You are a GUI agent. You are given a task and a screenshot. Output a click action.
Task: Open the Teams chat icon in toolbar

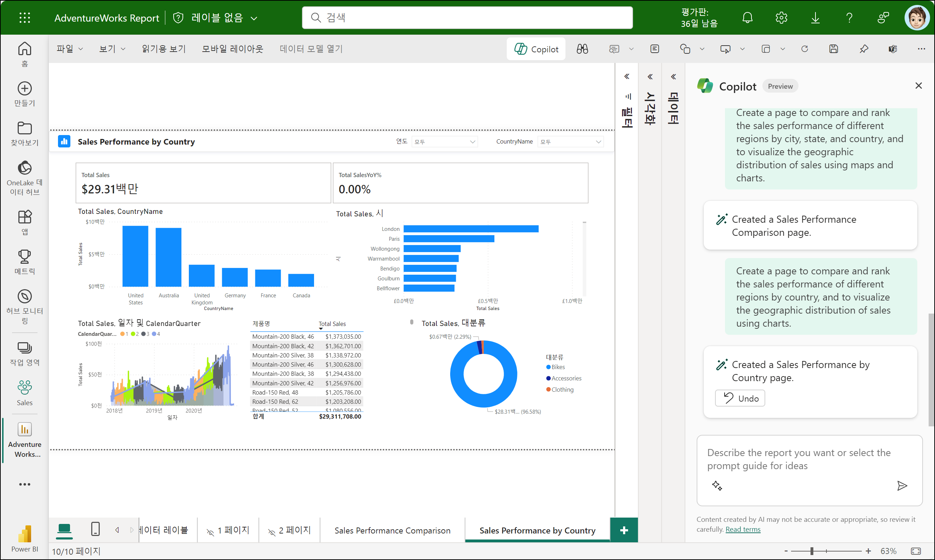coord(893,49)
